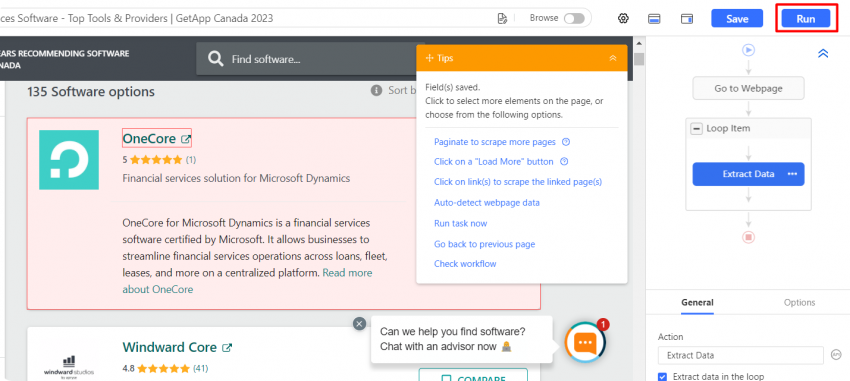Click external link icon beside Windward Core
Image resolution: width=850 pixels, height=381 pixels.
pyautogui.click(x=228, y=347)
